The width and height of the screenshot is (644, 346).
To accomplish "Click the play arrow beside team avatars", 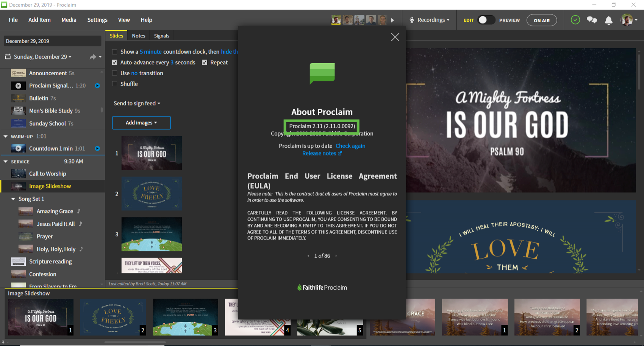I will point(392,20).
